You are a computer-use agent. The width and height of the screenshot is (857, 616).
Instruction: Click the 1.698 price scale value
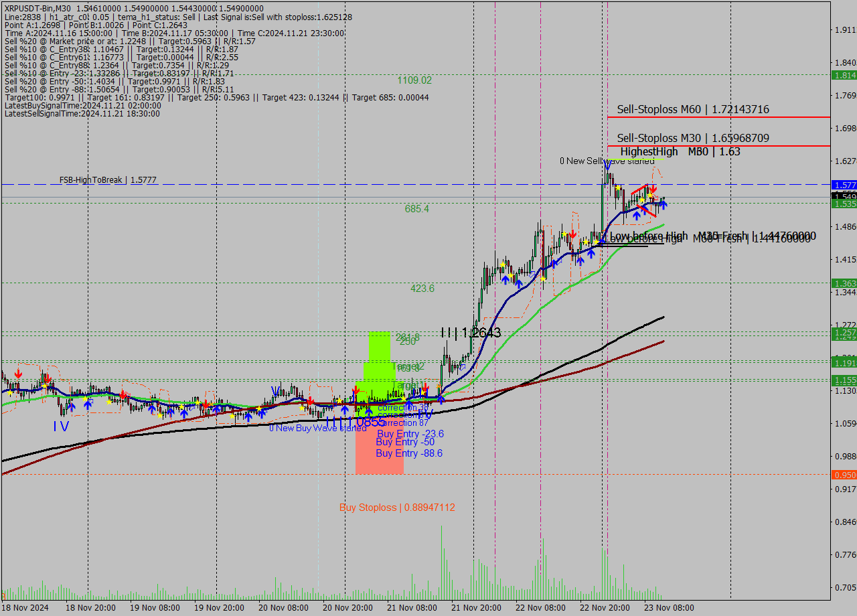point(844,129)
